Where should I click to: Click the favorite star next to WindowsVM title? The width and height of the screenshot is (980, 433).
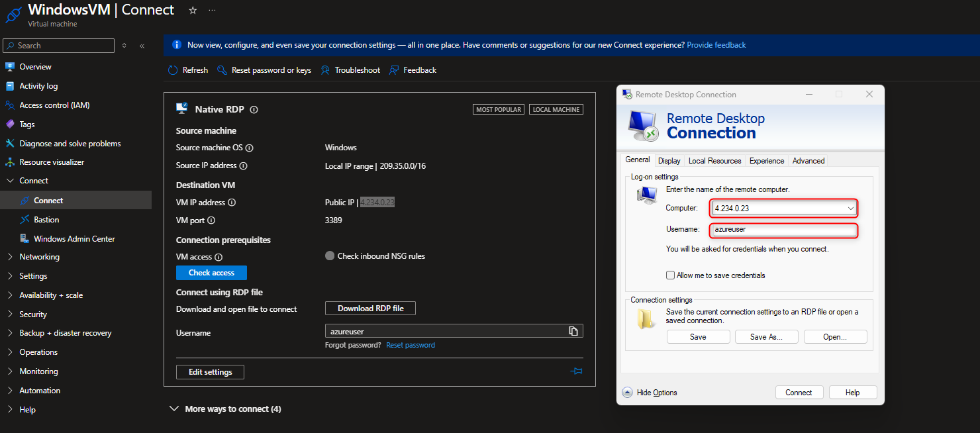pos(193,11)
